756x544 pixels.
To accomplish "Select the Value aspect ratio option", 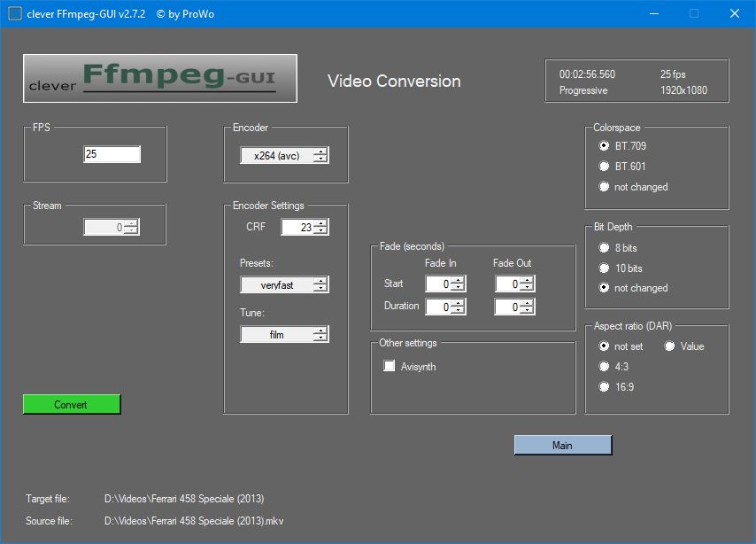I will coord(670,346).
